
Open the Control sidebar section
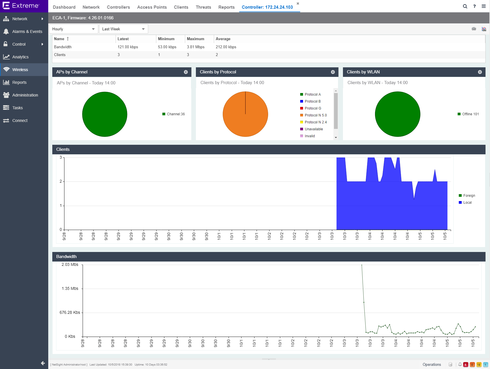pos(24,44)
